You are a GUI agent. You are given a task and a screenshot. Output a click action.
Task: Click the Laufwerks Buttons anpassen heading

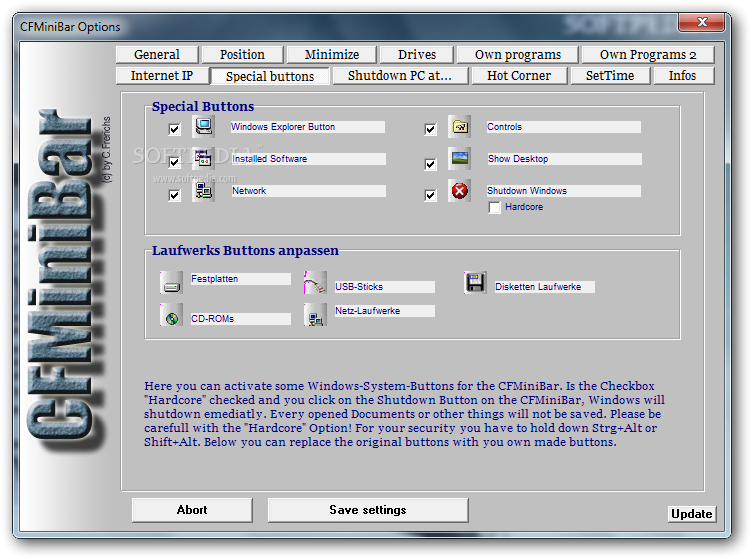click(x=245, y=251)
